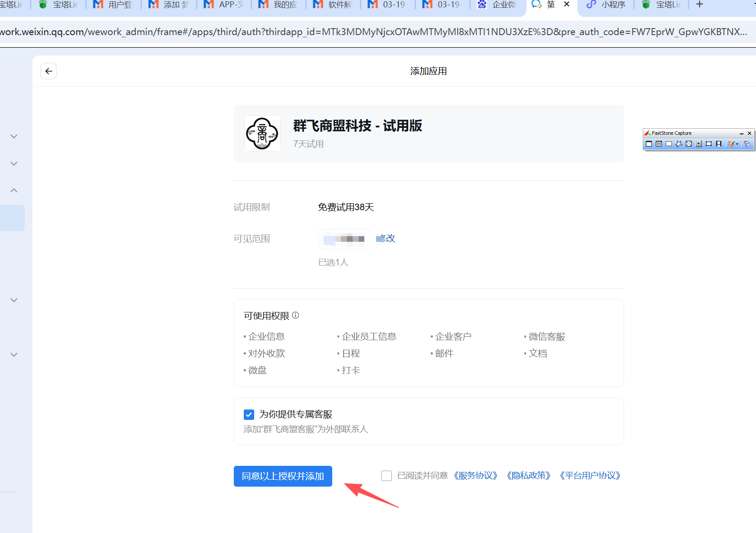The width and height of the screenshot is (756, 533).
Task: Switch to the 小程序 browser tab
Action: tap(606, 5)
